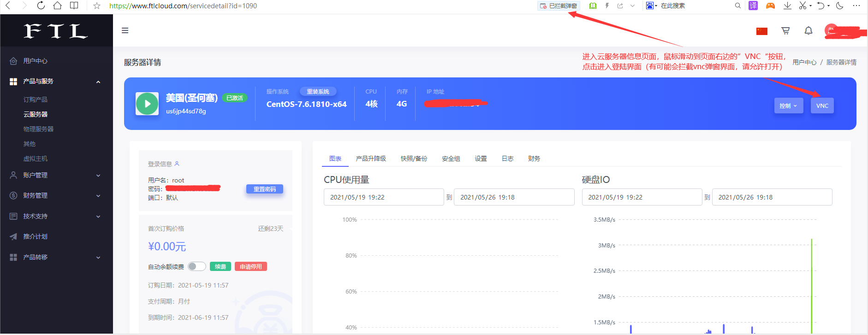Screen dimensions: 868x335
Task: Expand address bar dropdown chevron
Action: tap(632, 6)
